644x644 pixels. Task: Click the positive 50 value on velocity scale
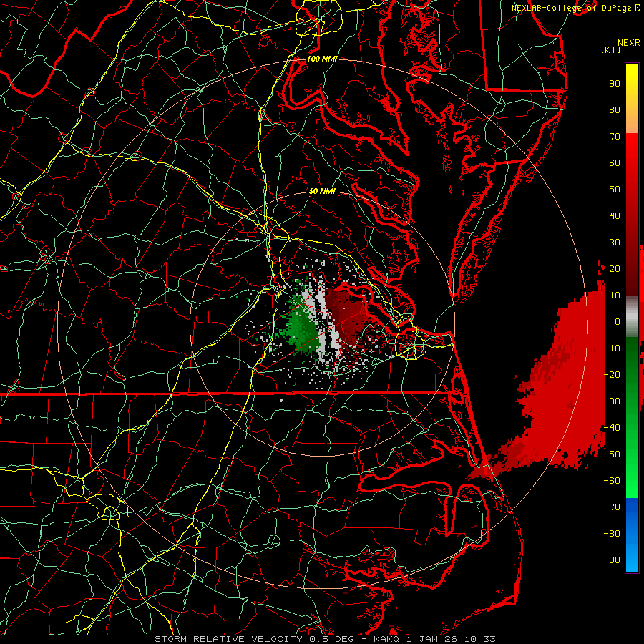615,190
